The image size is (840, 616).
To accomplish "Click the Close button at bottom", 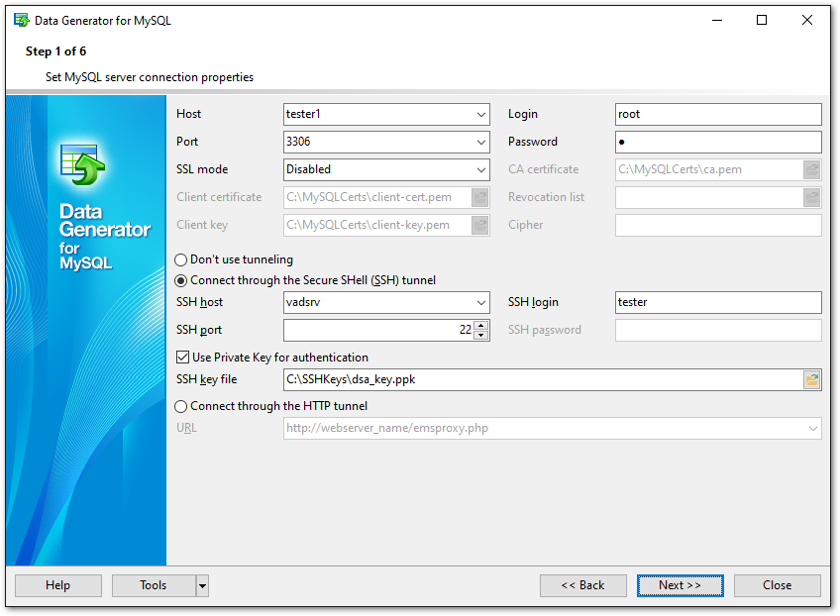I will pos(777,585).
